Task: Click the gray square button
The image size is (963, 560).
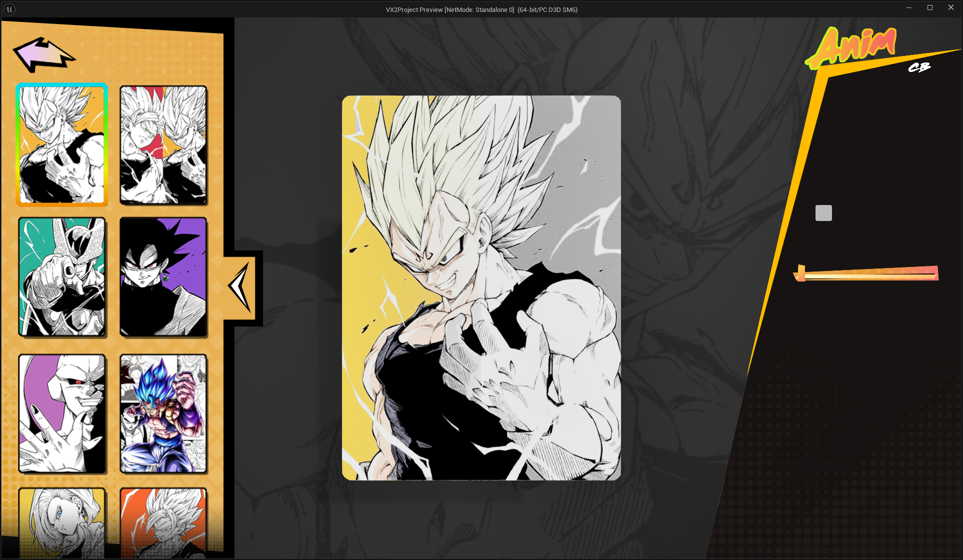Action: 823,213
